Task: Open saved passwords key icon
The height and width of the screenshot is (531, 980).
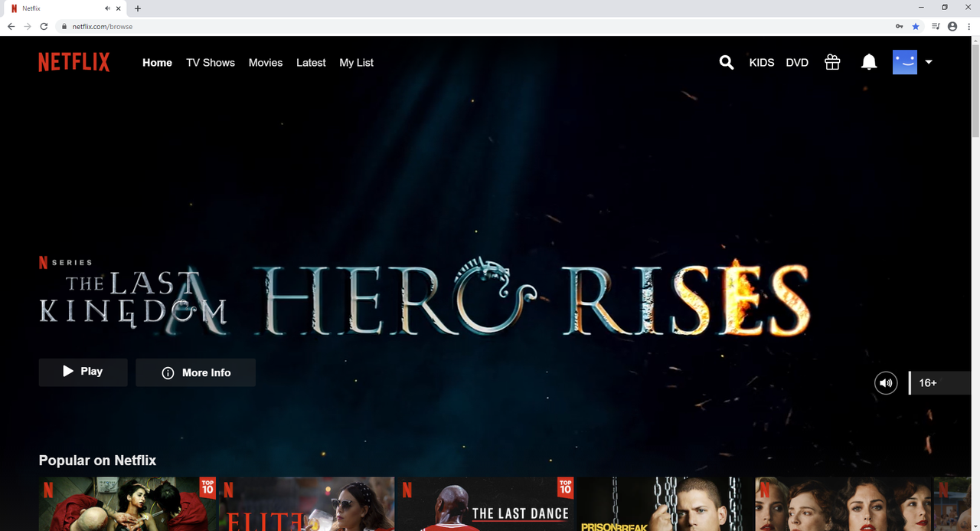Action: tap(899, 26)
